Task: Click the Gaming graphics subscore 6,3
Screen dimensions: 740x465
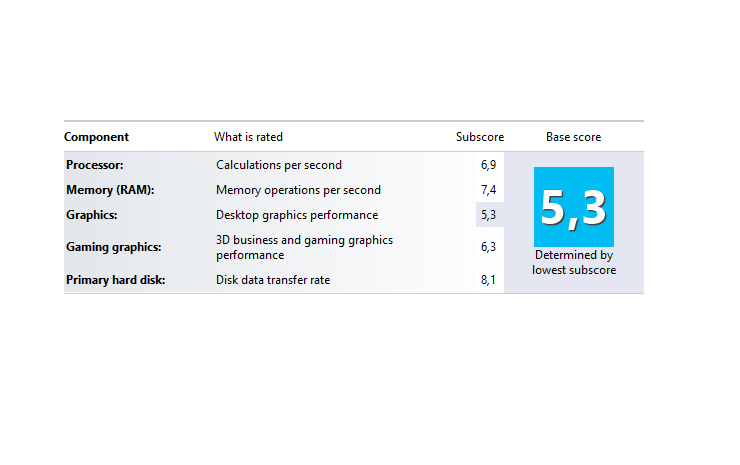Action: pyautogui.click(x=488, y=247)
